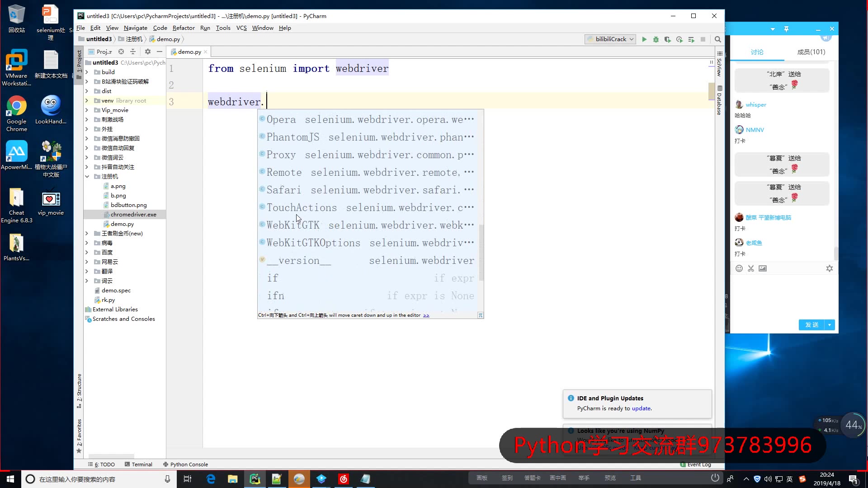Viewport: 868px width, 488px height.
Task: Open the File menu
Action: click(x=80, y=28)
